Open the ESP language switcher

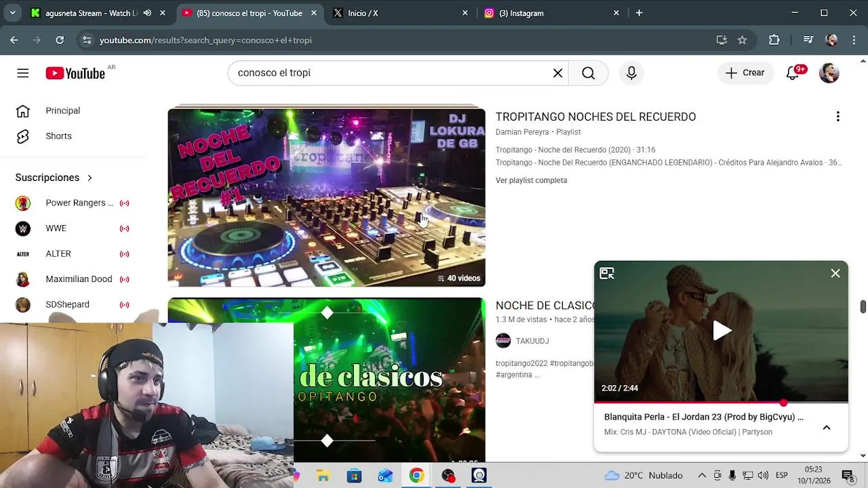(781, 475)
